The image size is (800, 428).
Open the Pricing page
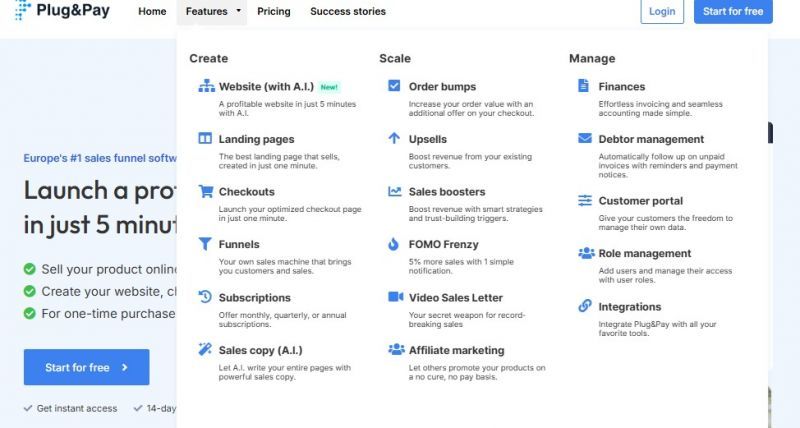[273, 12]
